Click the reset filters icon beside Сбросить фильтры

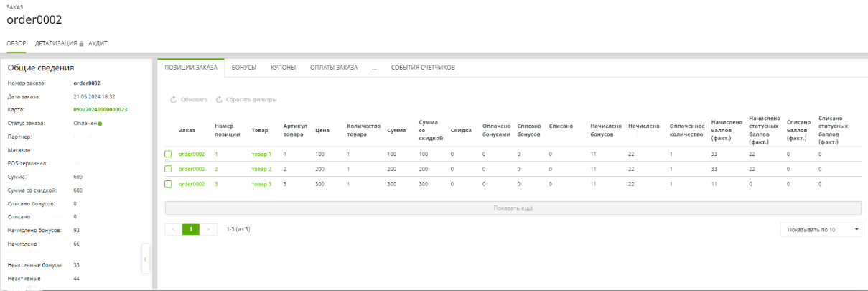(218, 100)
